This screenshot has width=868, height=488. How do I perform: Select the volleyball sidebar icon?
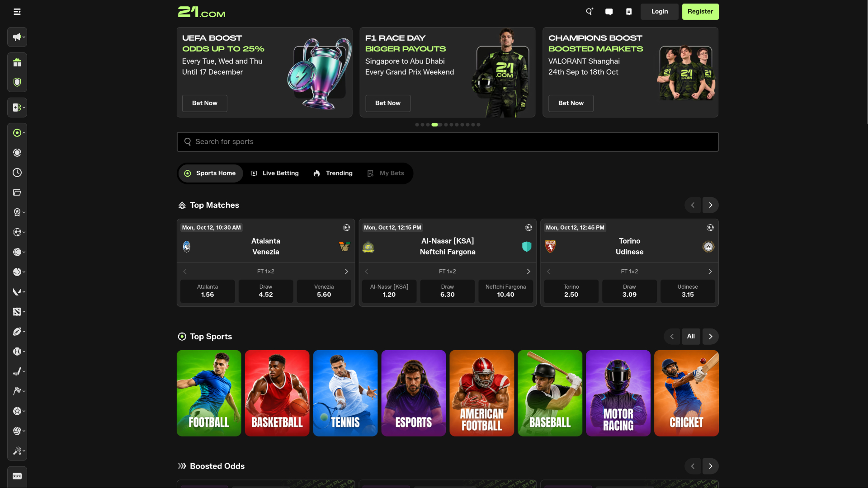17,431
